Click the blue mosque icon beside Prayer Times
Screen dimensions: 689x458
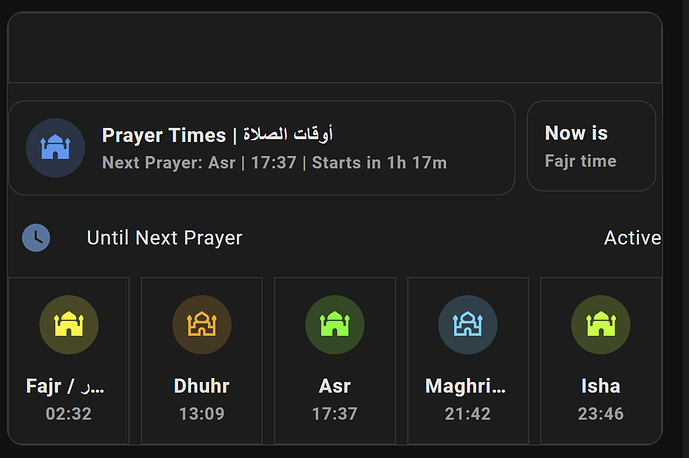click(55, 148)
